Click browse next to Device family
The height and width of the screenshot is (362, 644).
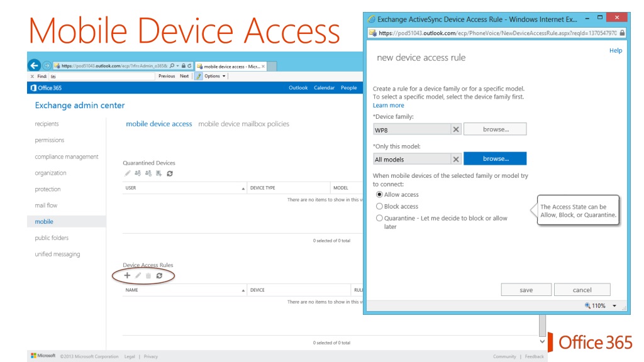495,129
